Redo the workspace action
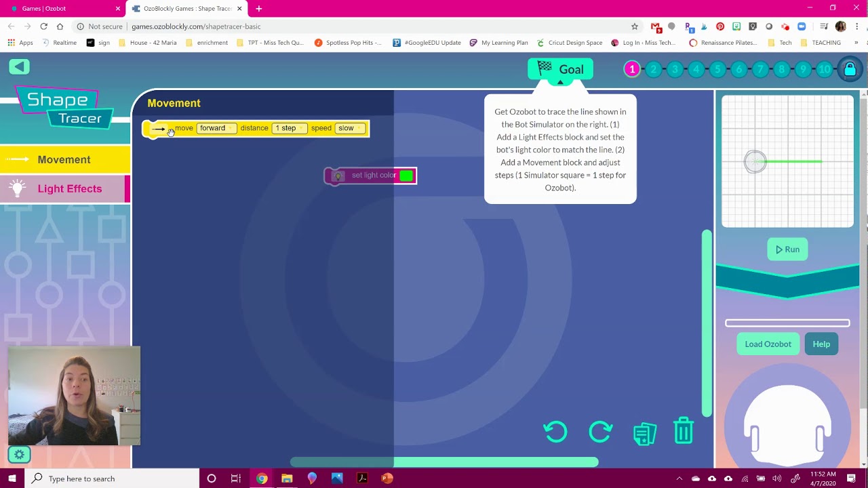 (601, 432)
